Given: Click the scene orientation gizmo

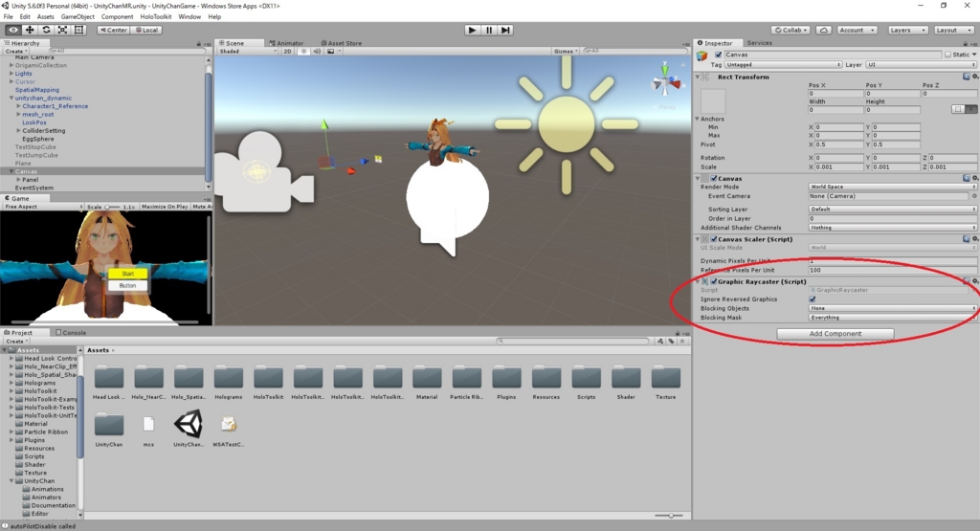Looking at the screenshot, I should coord(665,80).
